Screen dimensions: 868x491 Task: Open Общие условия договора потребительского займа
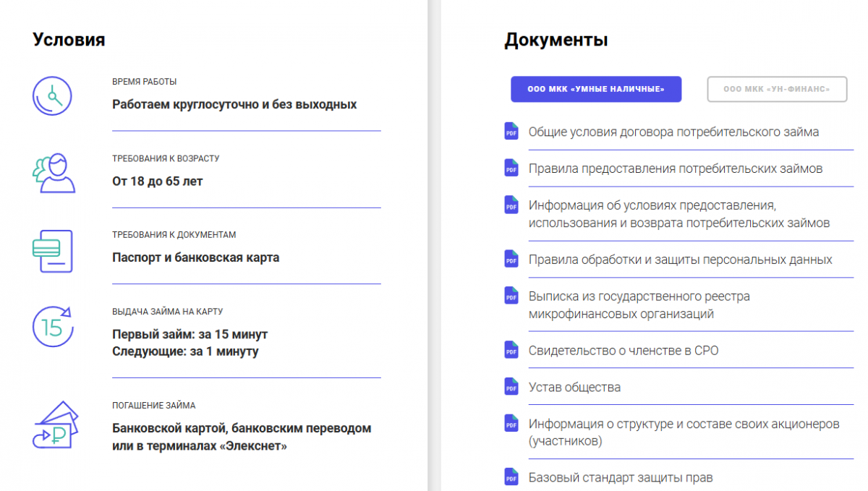click(x=674, y=132)
